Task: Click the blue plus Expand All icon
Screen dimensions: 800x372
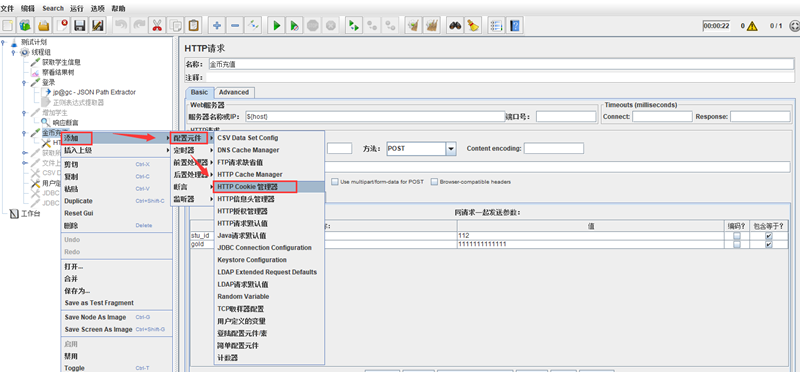Action: (217, 25)
